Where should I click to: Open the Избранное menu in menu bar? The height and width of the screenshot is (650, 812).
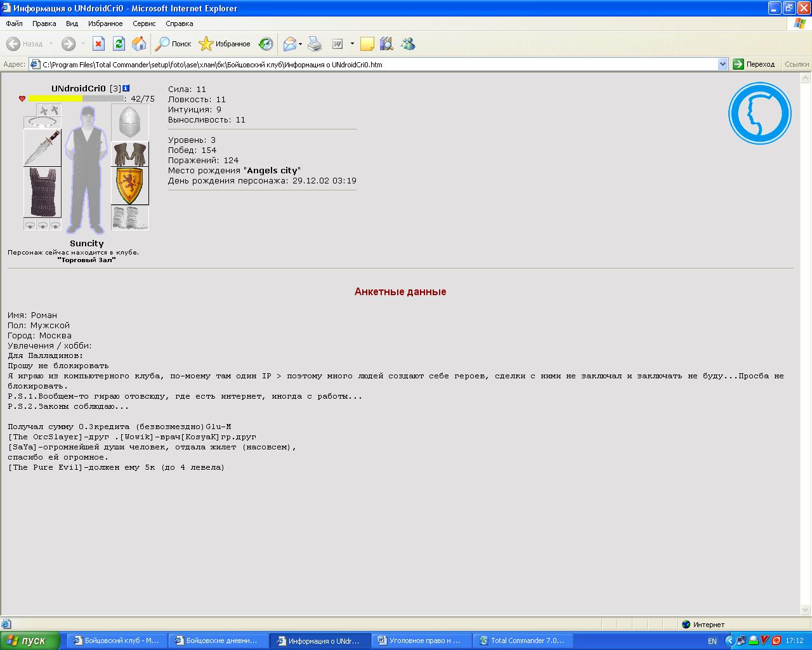[x=105, y=23]
